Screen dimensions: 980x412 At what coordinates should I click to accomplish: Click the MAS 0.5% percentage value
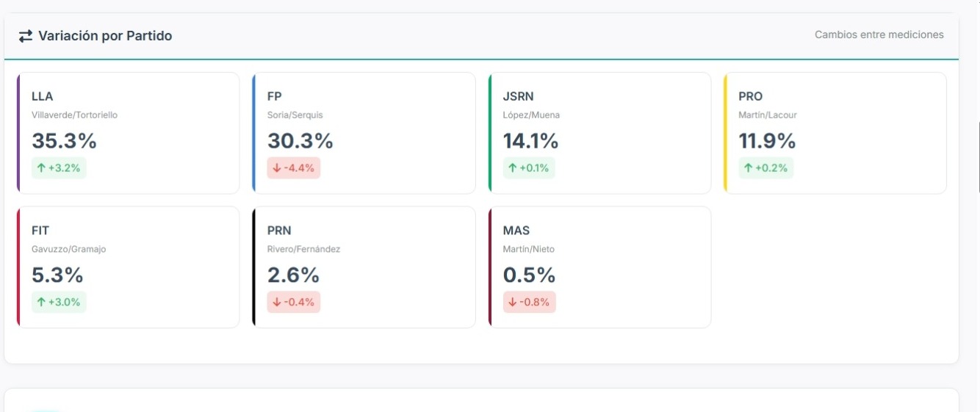529,275
